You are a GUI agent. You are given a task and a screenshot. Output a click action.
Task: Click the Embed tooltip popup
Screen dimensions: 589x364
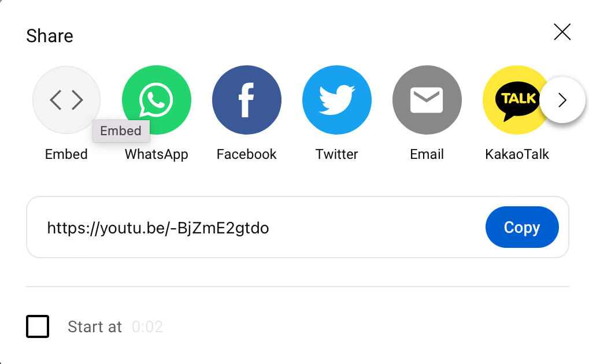click(x=121, y=131)
